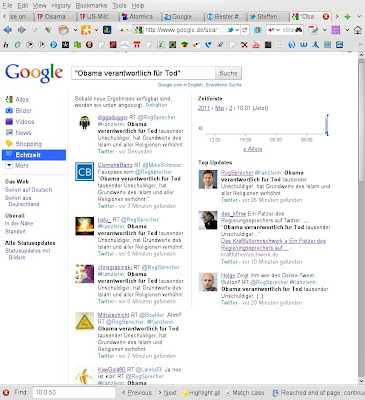Select the Echtzeit filter in sidebar
The width and height of the screenshot is (365, 400).
click(x=34, y=155)
